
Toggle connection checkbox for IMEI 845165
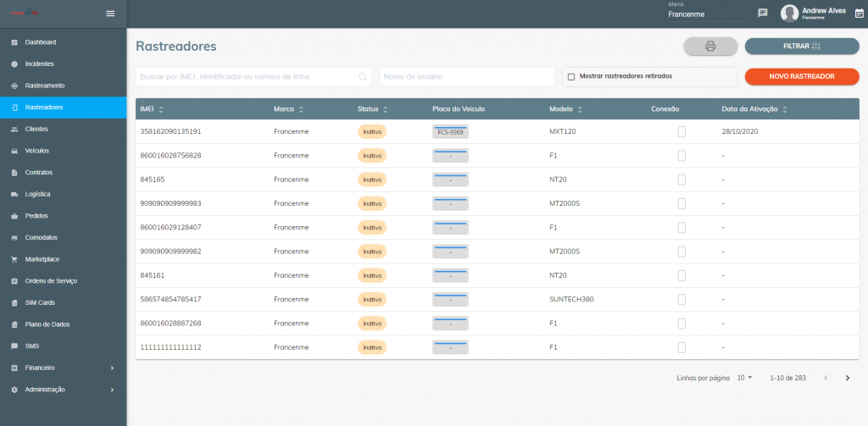point(682,180)
